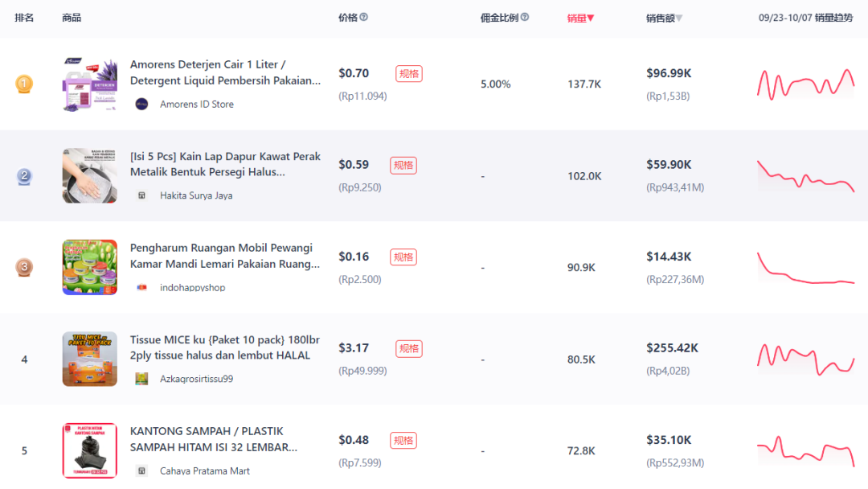Click Amorens ID Store shop avatar
Screen dimensions: 868x489
click(141, 104)
